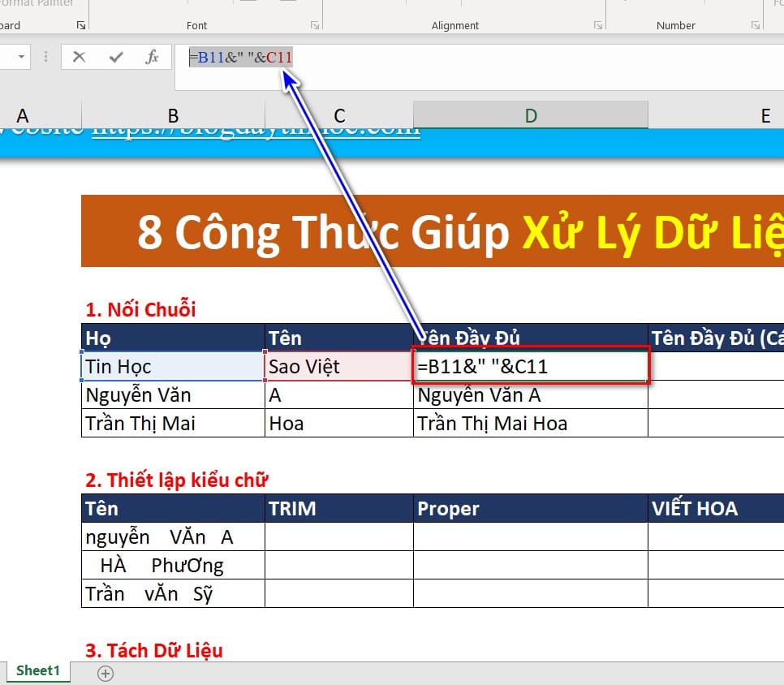Select cell 'A' in Tên column
The image size is (784, 685).
[339, 395]
